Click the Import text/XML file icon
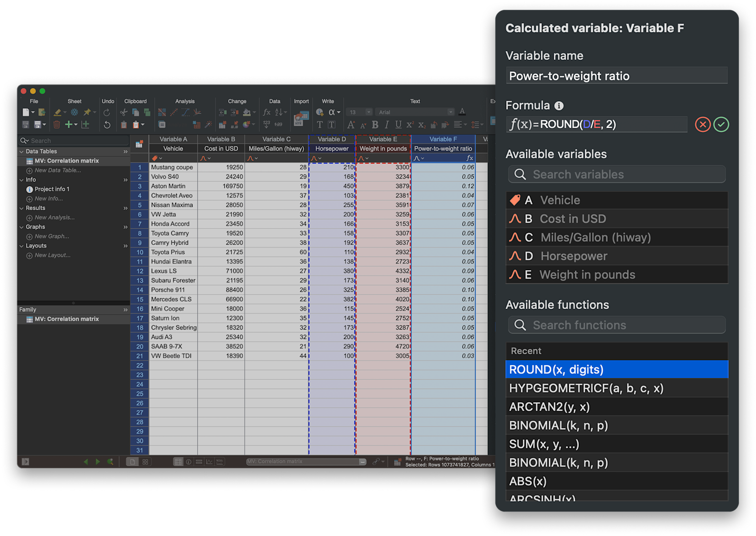This screenshot has height=536, width=756. 301,118
